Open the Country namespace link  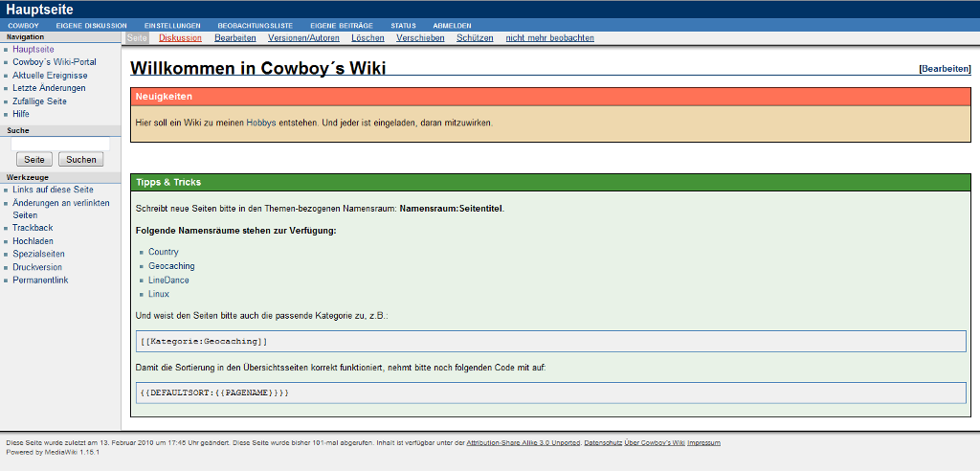tap(163, 252)
